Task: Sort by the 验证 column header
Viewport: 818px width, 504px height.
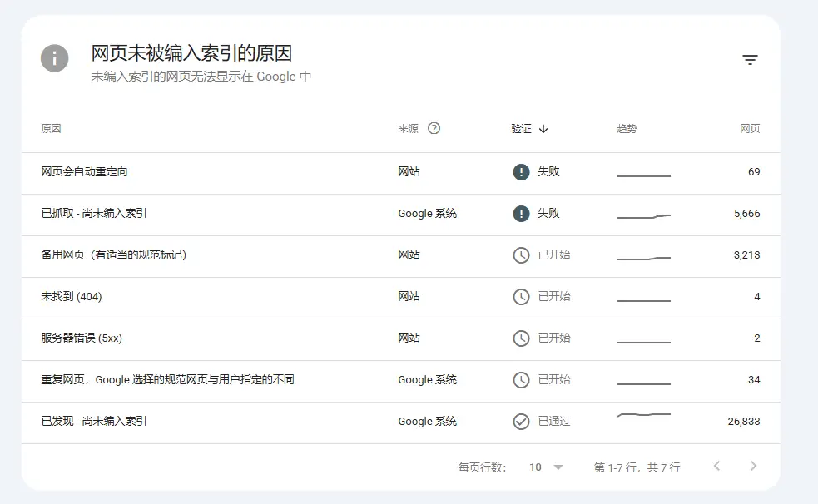Action: point(521,128)
